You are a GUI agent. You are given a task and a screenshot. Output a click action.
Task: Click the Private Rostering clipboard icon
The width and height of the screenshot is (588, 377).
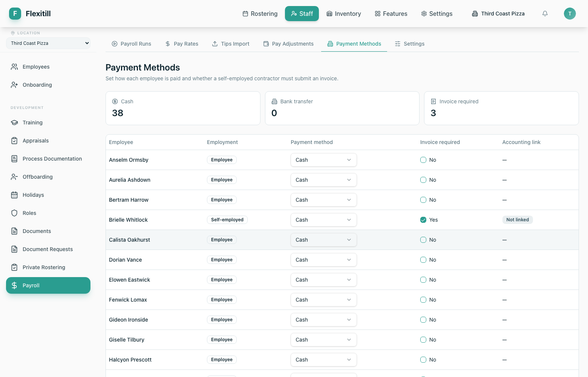pyautogui.click(x=14, y=267)
